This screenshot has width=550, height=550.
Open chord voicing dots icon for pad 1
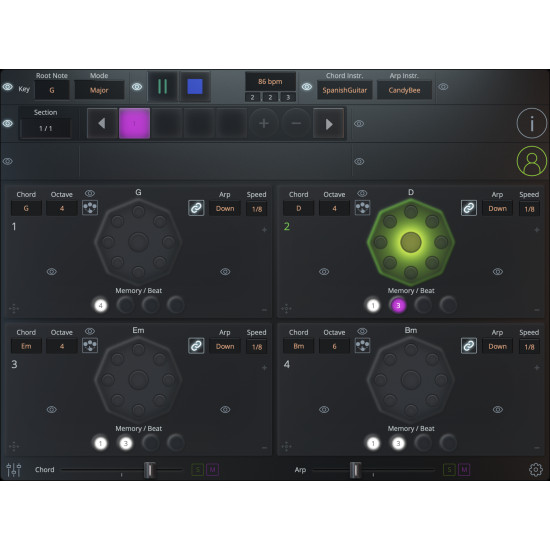90,208
